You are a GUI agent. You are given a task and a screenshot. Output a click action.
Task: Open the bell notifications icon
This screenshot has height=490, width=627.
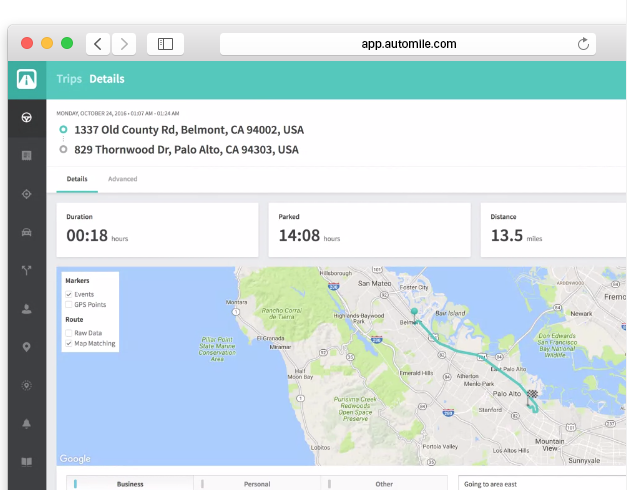(27, 423)
